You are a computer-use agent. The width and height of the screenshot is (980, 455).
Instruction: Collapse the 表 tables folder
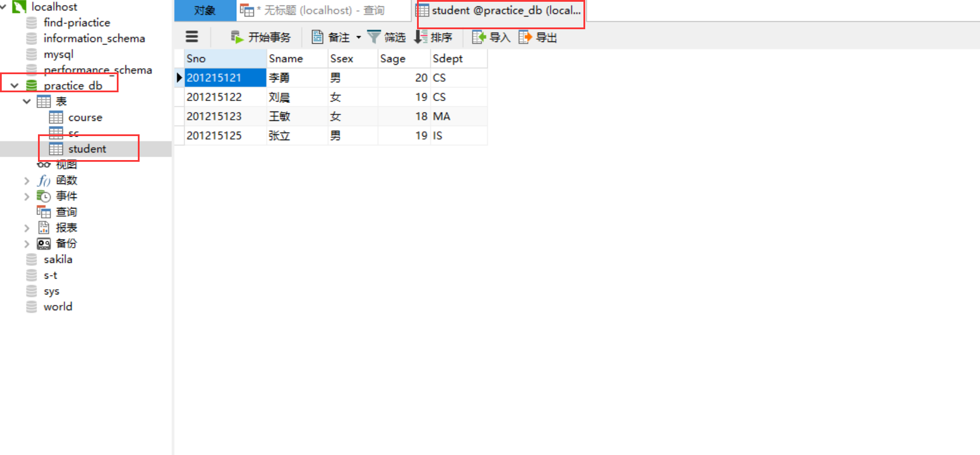27,101
